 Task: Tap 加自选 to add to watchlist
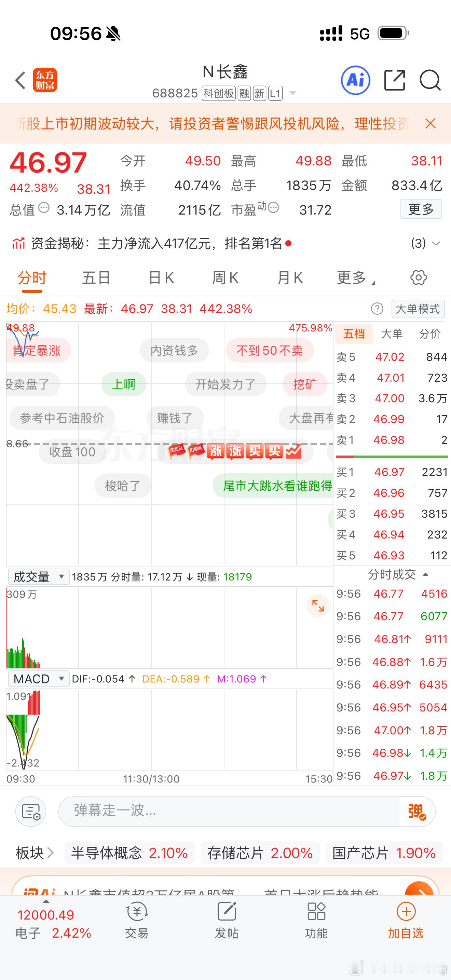[406, 921]
